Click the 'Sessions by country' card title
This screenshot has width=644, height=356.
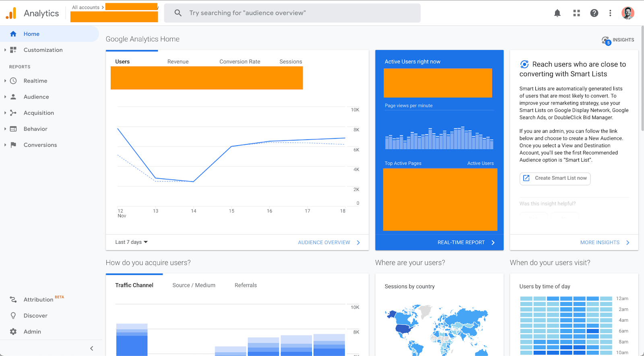(410, 286)
